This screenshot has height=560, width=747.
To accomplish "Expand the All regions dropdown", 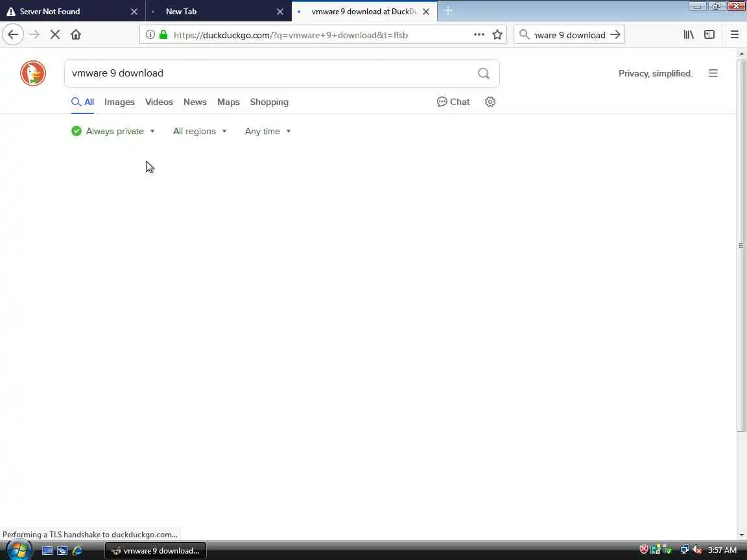I will click(200, 132).
